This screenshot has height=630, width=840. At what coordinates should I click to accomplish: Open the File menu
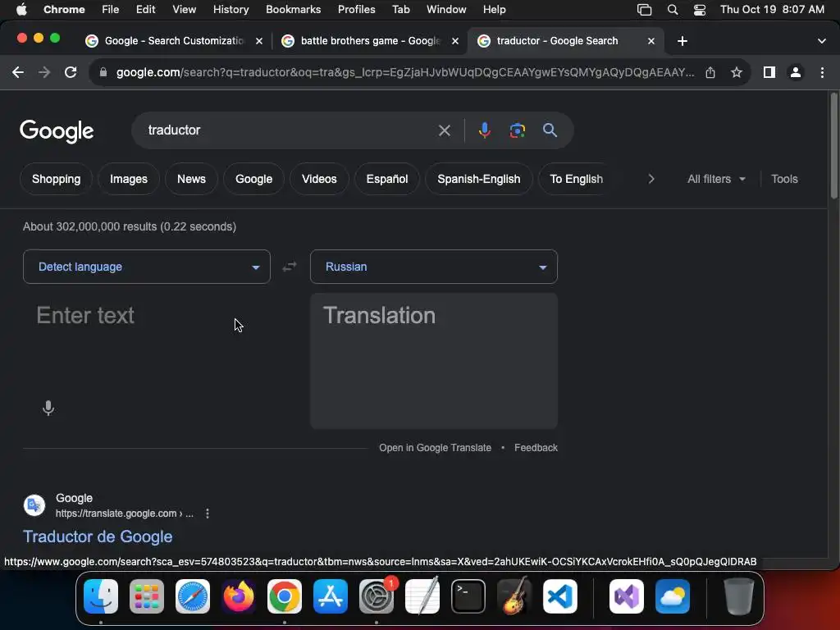[x=111, y=10]
